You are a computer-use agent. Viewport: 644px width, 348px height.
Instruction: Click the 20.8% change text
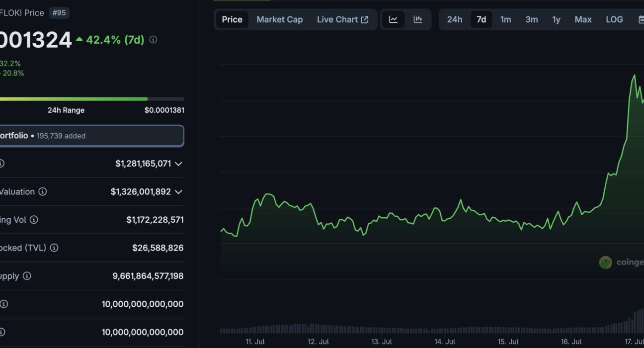pos(13,73)
